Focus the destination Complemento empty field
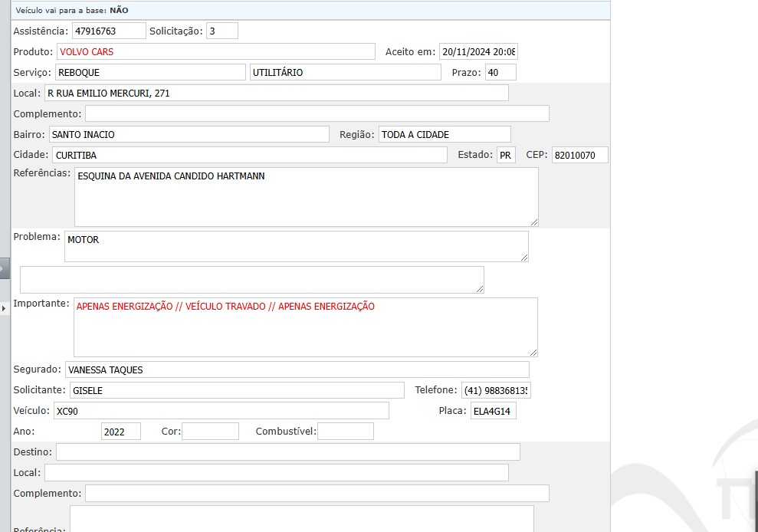This screenshot has width=758, height=532. pyautogui.click(x=317, y=494)
